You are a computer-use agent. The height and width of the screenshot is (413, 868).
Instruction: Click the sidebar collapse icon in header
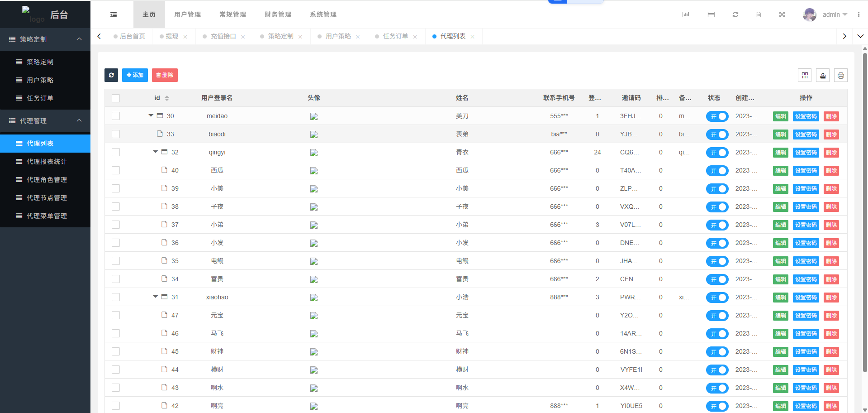[114, 14]
